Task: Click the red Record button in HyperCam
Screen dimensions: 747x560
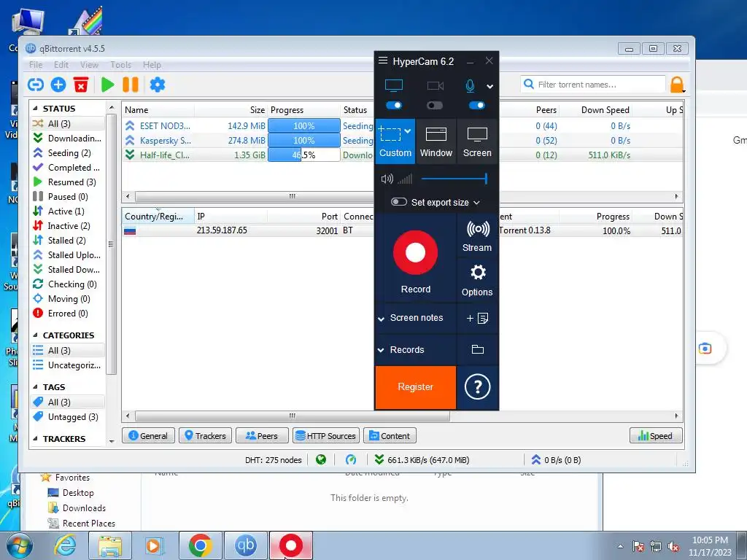Action: point(415,252)
